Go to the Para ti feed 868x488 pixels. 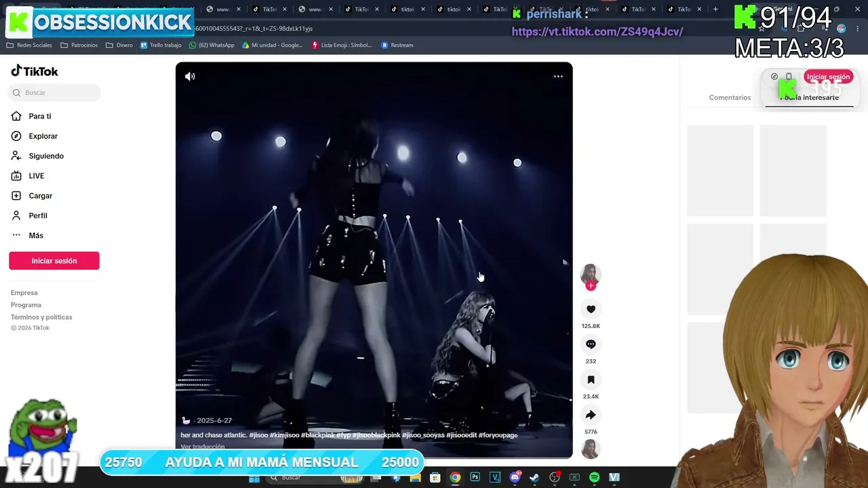[40, 117]
